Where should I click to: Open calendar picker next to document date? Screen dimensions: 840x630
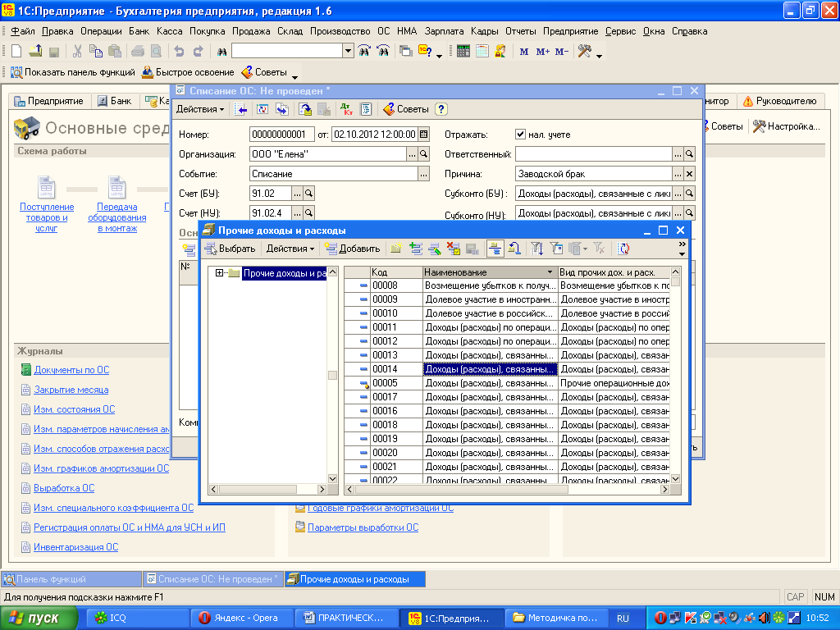pos(424,135)
